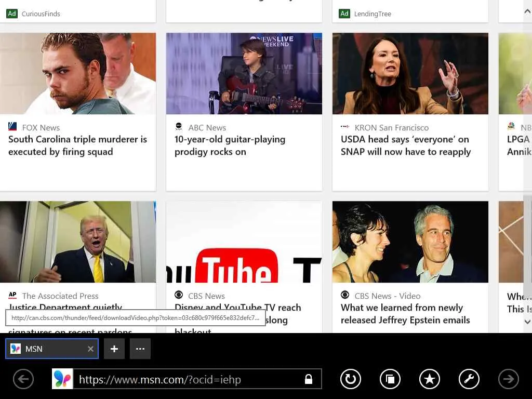
Task: Open Jeffrey Epstein emails headline
Action: (x=405, y=314)
